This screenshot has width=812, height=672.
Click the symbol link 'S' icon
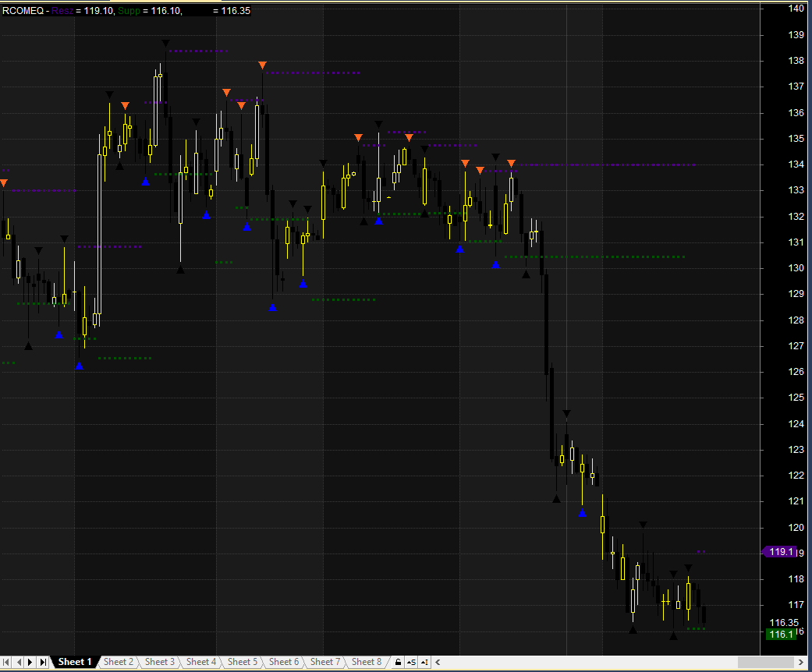point(411,662)
